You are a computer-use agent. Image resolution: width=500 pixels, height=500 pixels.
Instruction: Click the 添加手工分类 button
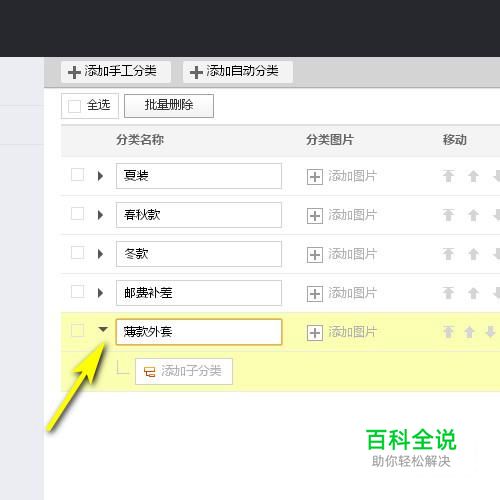[116, 72]
